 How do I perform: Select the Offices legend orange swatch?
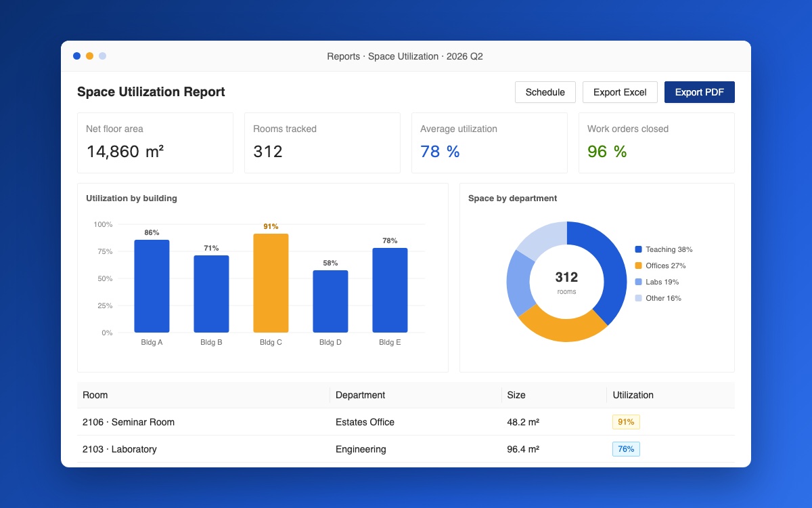639,266
